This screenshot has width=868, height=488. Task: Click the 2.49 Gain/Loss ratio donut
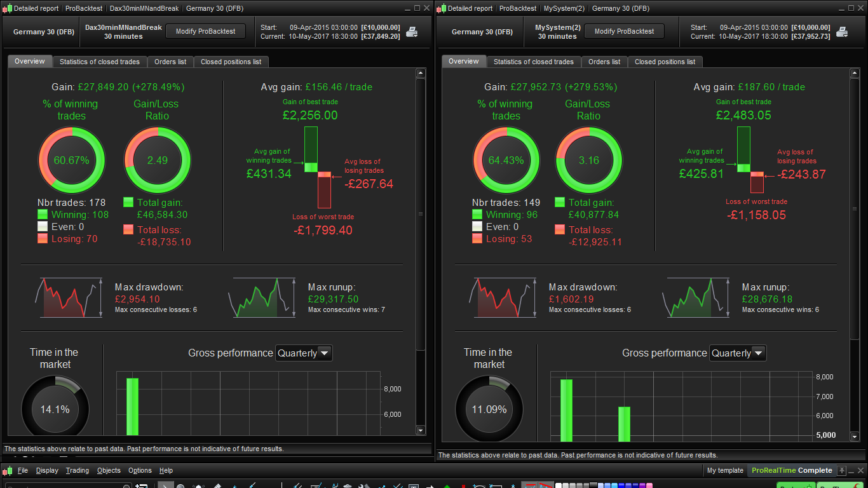click(x=157, y=160)
